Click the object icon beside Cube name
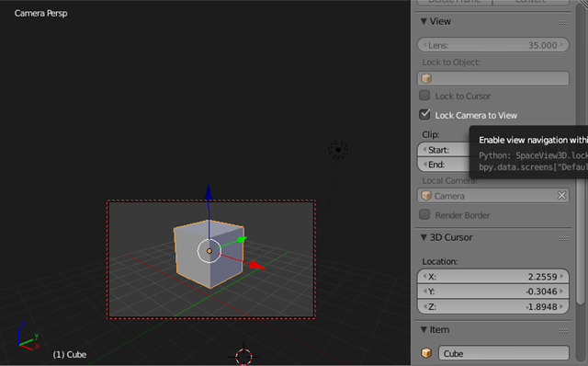588x366 pixels. point(426,353)
